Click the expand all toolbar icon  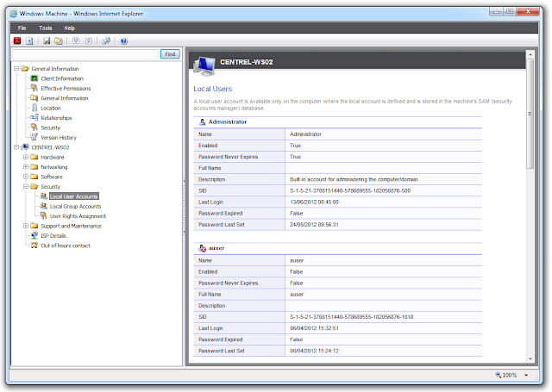(76, 40)
